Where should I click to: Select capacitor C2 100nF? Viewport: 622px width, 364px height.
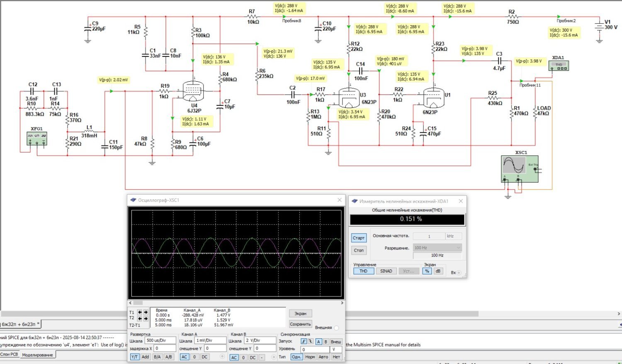click(x=292, y=95)
